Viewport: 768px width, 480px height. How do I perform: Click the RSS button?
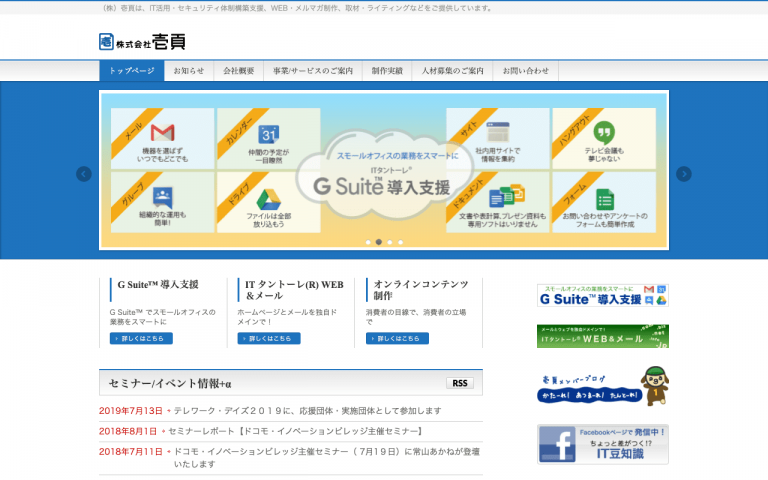459,383
